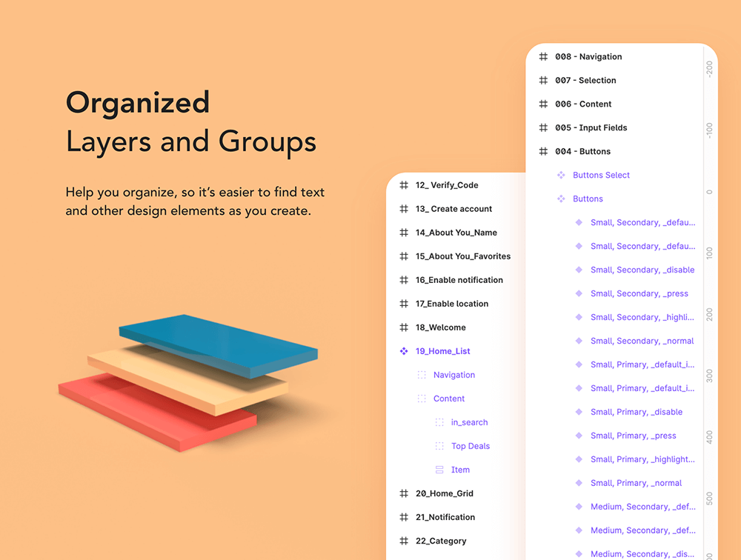Select the in_search layer
Screen dimensions: 741x560
pos(469,422)
